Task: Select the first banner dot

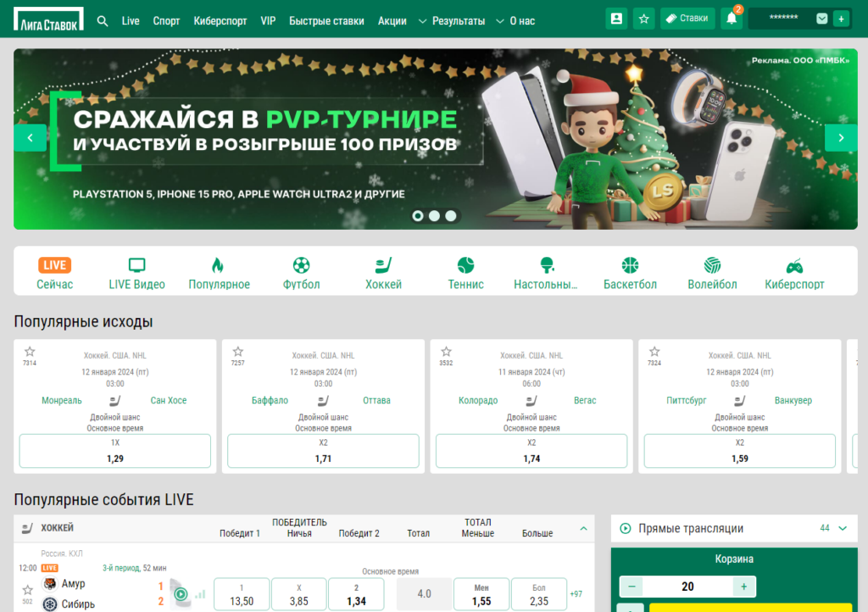Action: (x=418, y=216)
